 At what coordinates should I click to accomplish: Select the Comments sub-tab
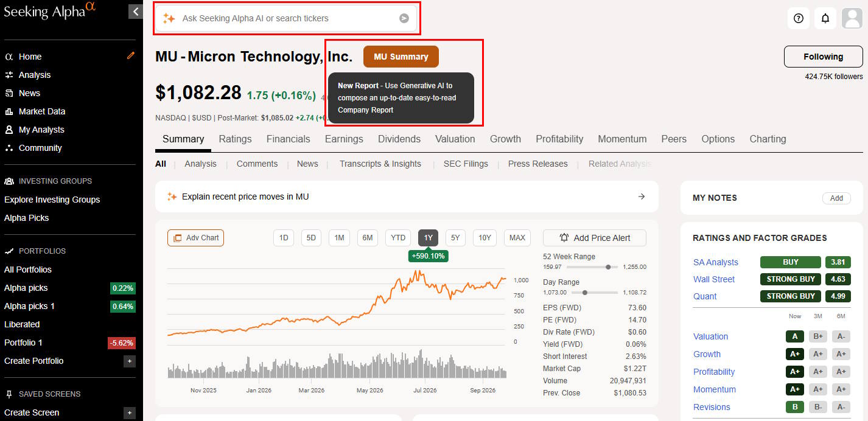pos(257,164)
